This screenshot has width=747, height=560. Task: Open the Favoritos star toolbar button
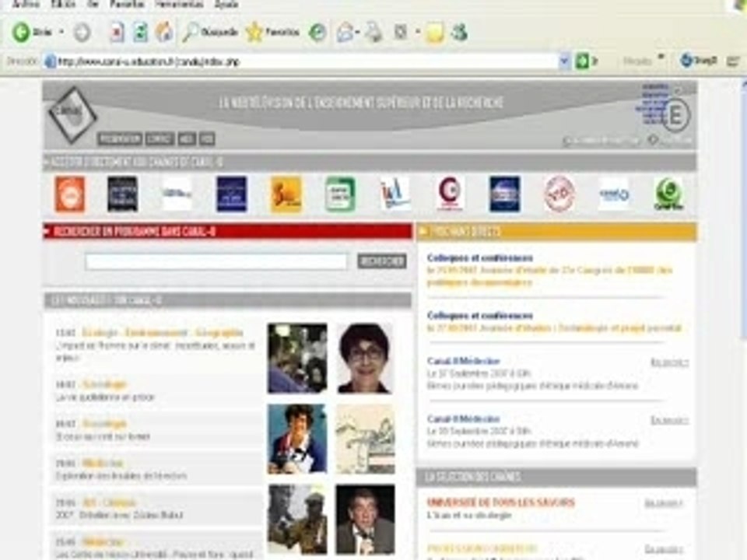(272, 33)
